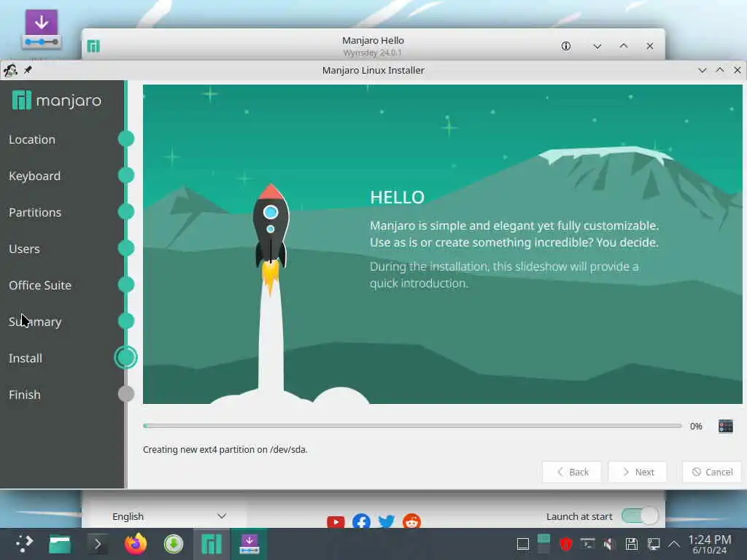Click the Next button

click(x=638, y=472)
